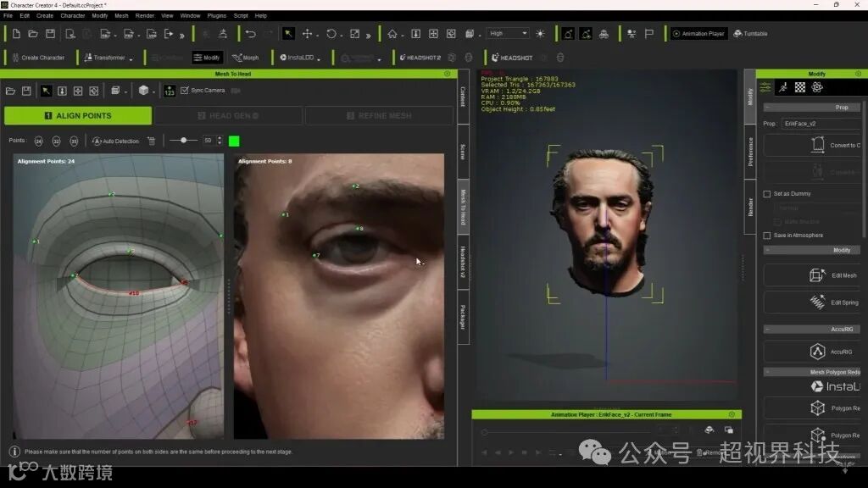Screen dimensions: 868x488
Task: Click the Turntable button
Action: coord(751,34)
